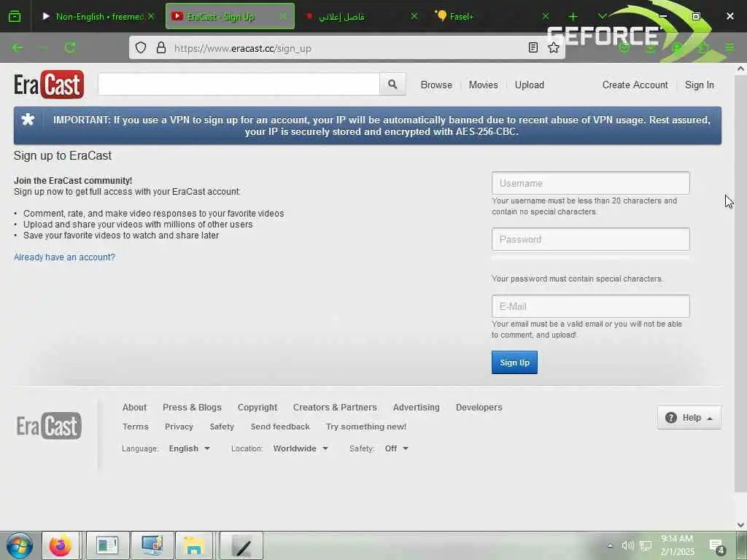
Task: Click the pen tablet taskbar icon
Action: point(241,545)
